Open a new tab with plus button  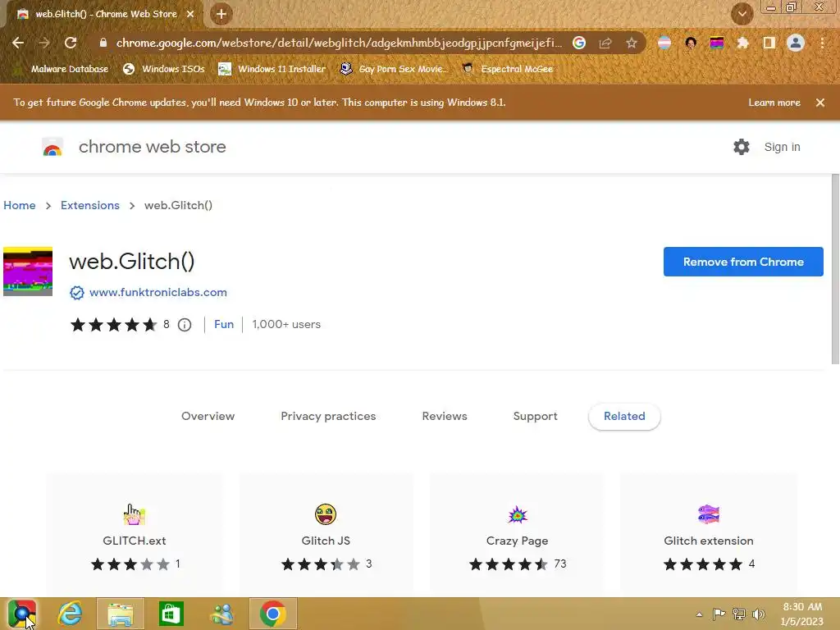click(221, 14)
